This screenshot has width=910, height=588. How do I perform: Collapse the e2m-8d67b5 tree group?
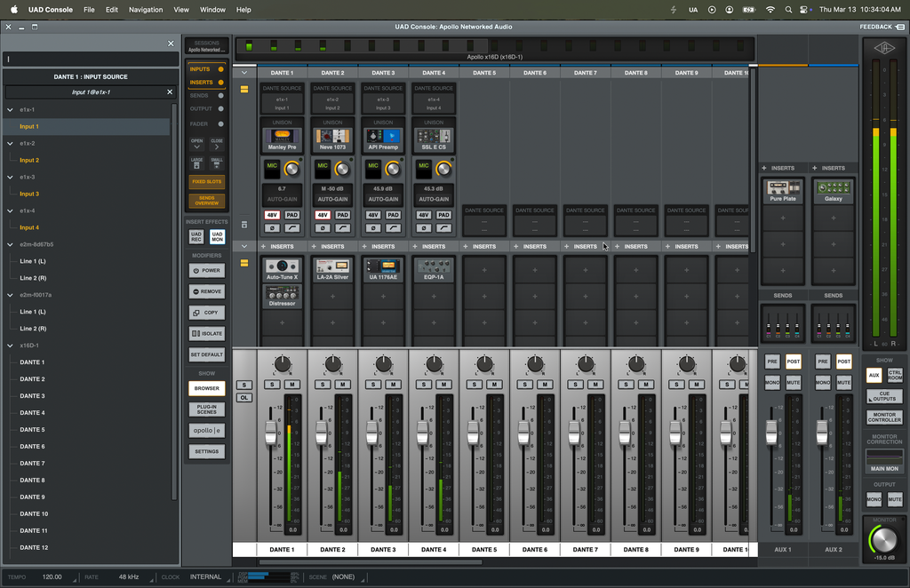click(10, 244)
